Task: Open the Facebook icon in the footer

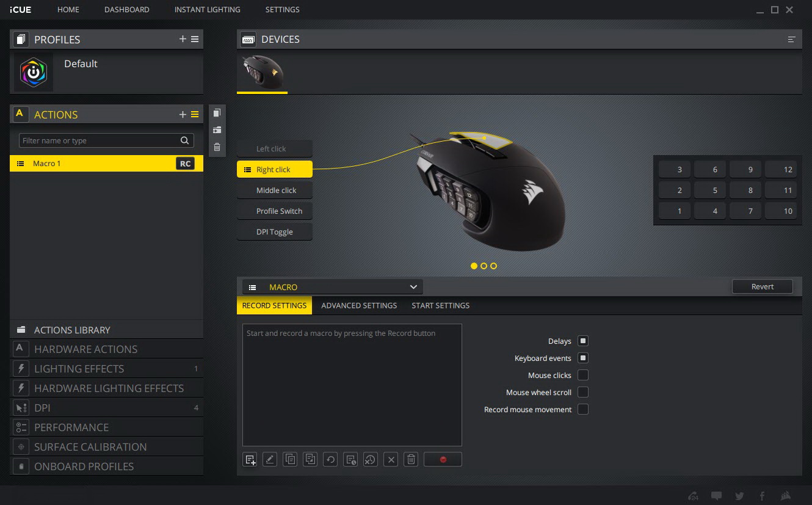Action: 762,496
